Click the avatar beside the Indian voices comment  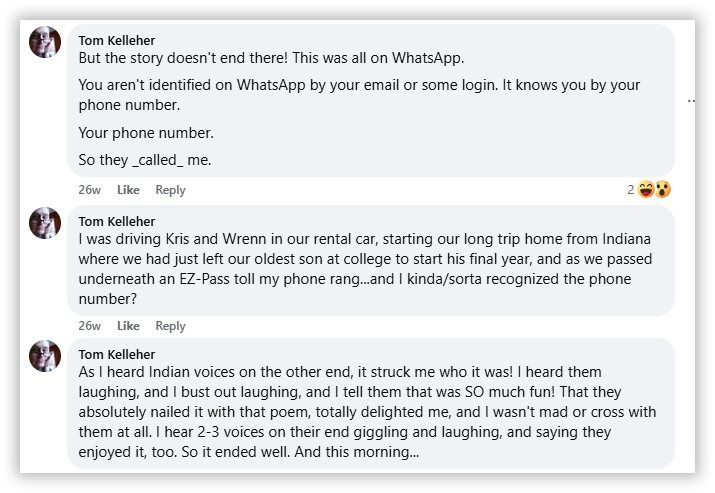[x=45, y=356]
